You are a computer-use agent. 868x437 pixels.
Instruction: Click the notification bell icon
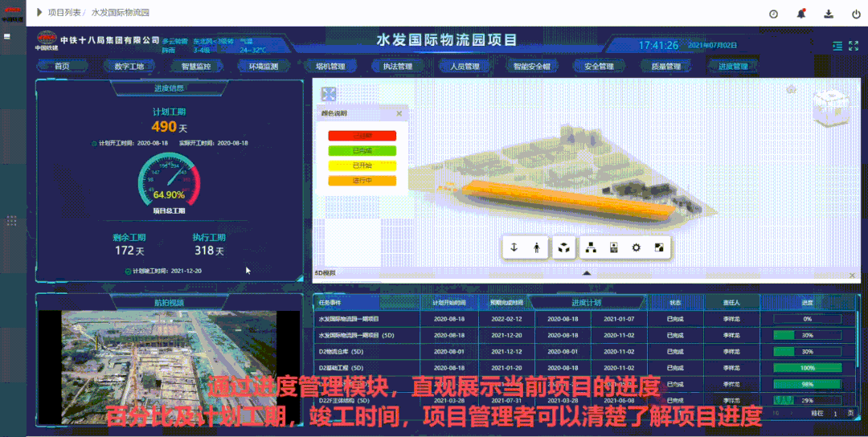coord(800,14)
